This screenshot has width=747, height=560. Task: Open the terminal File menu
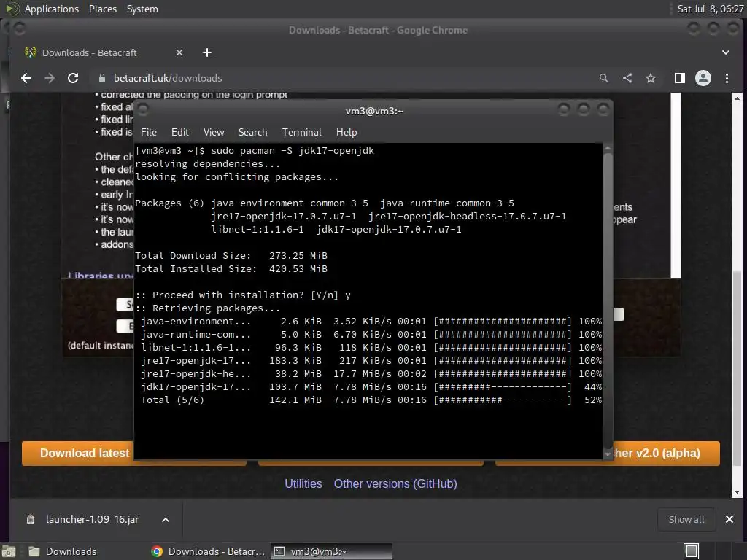pos(149,133)
